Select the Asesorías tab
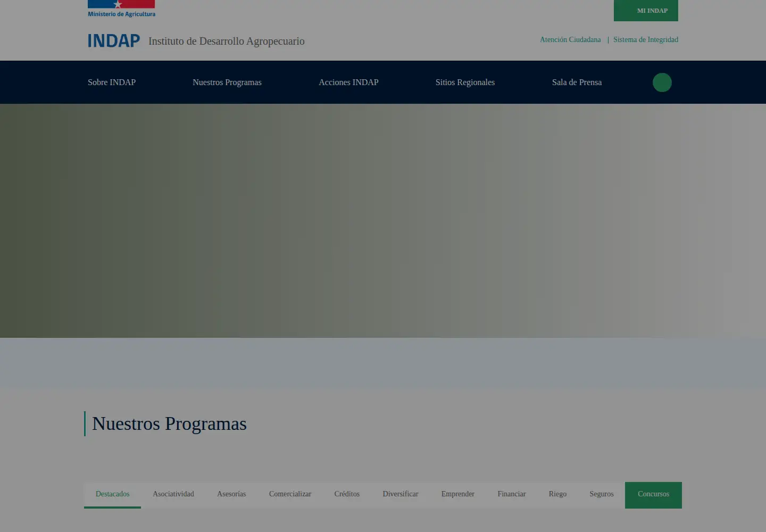This screenshot has width=766, height=532. (231, 495)
